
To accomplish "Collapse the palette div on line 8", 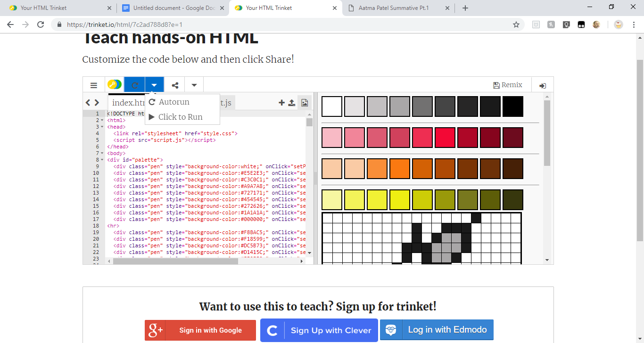I will pyautogui.click(x=102, y=160).
